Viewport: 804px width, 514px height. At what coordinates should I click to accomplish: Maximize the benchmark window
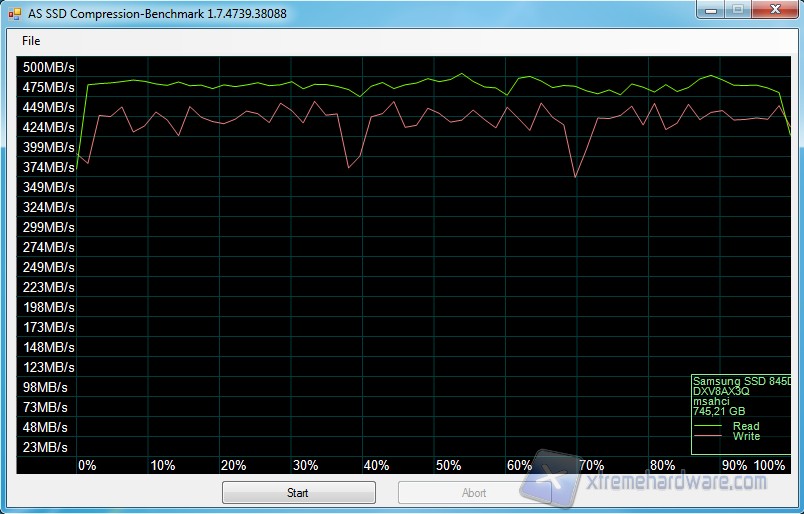click(x=736, y=10)
